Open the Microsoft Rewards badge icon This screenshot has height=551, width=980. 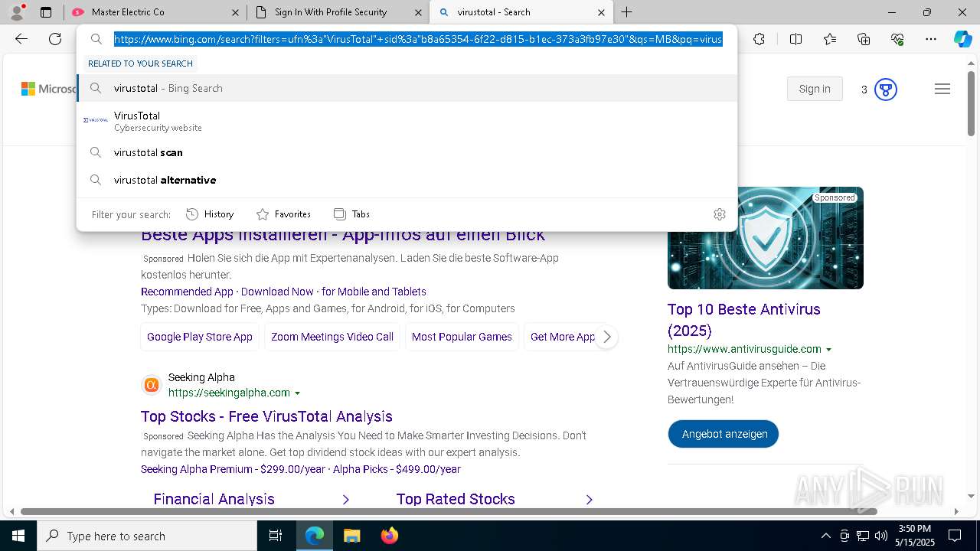(885, 90)
